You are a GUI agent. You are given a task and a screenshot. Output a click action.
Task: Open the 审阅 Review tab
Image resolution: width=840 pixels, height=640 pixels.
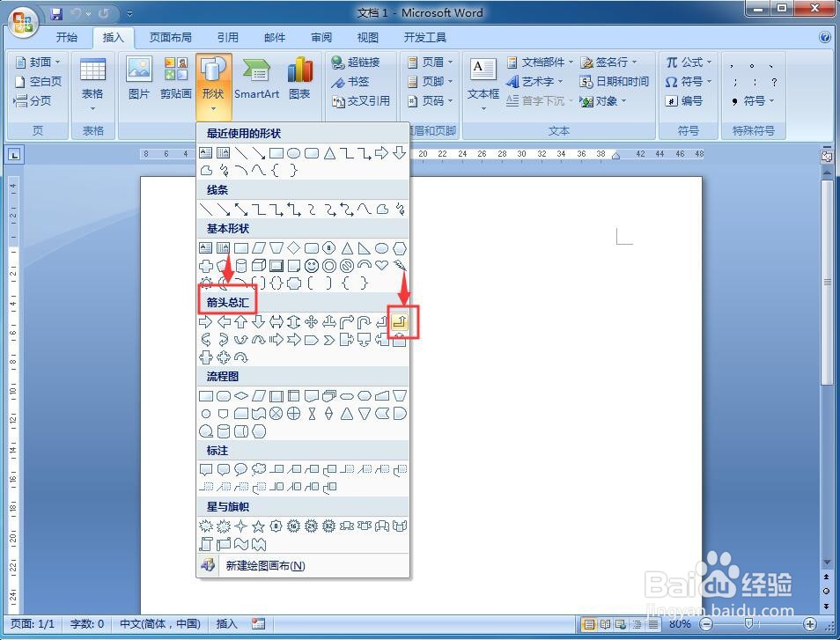tap(321, 38)
